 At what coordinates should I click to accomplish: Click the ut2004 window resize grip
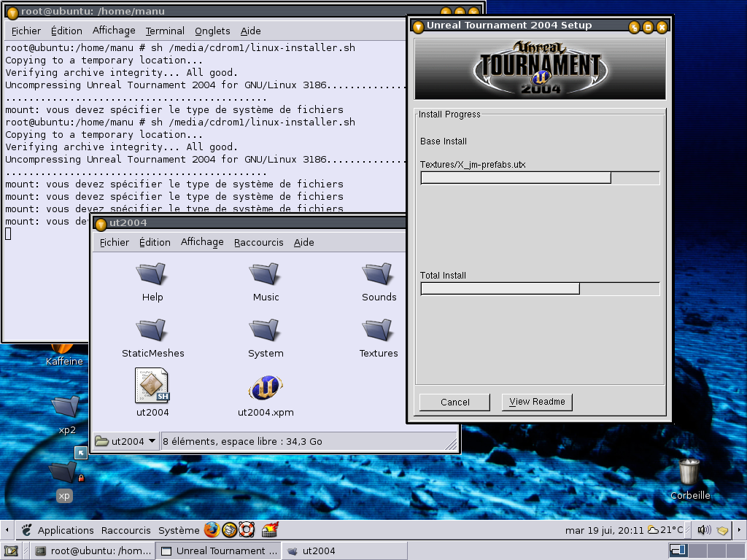pyautogui.click(x=451, y=444)
